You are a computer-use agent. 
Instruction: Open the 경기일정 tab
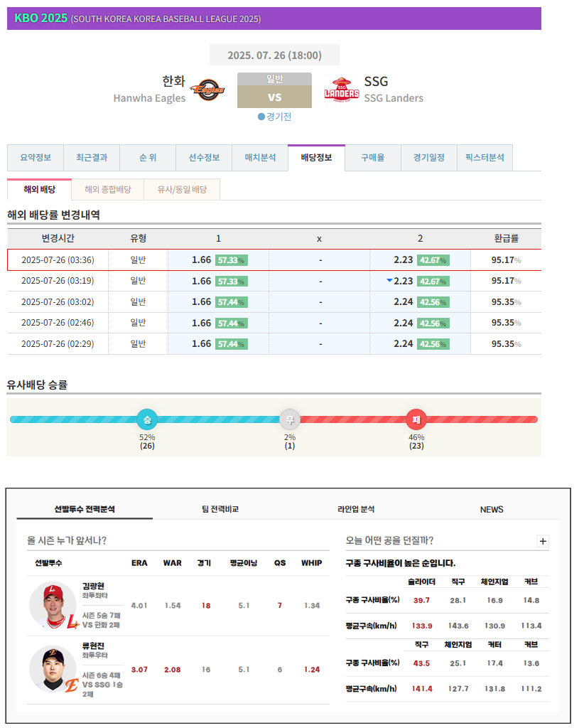tap(429, 157)
